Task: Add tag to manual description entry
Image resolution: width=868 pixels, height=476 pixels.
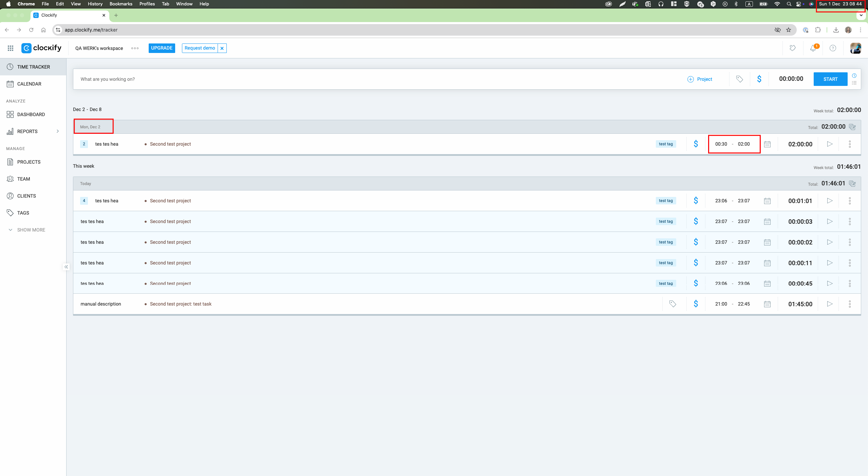Action: [672, 304]
